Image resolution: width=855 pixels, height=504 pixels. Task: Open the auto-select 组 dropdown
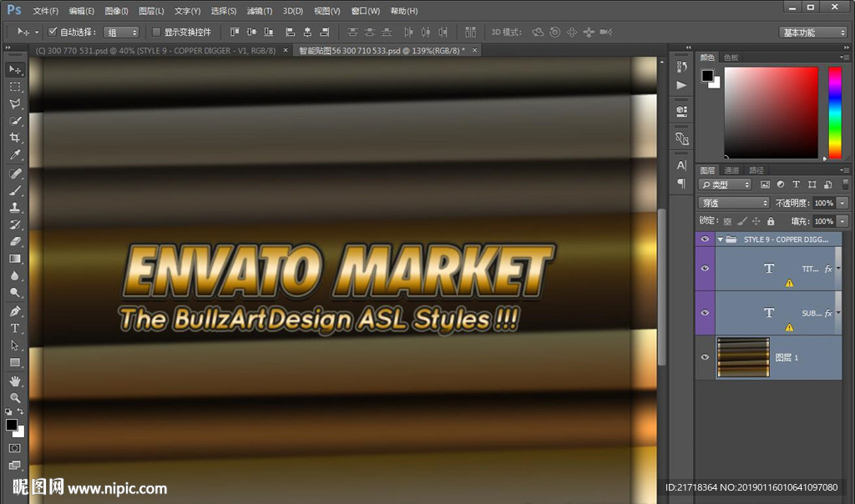[x=121, y=33]
